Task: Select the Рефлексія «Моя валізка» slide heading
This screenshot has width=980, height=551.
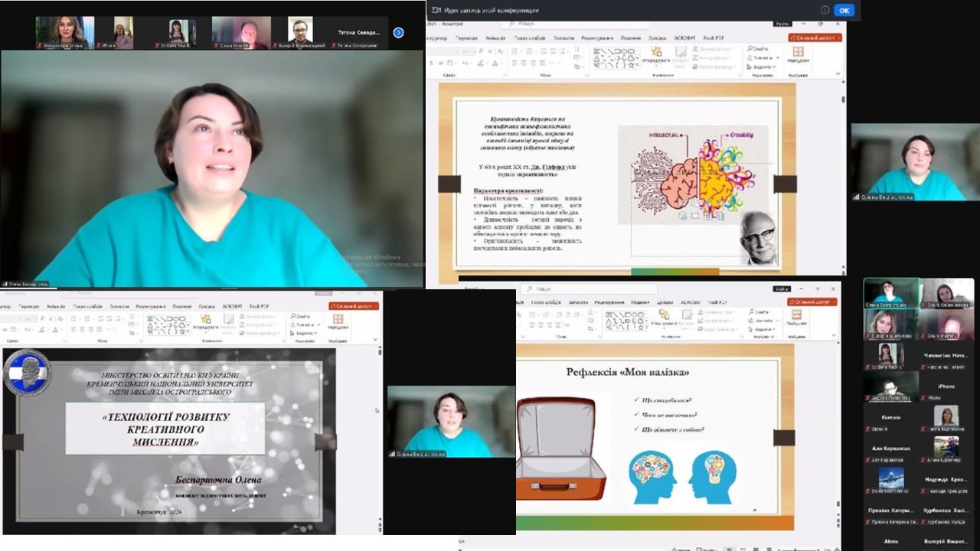Action: (x=627, y=372)
